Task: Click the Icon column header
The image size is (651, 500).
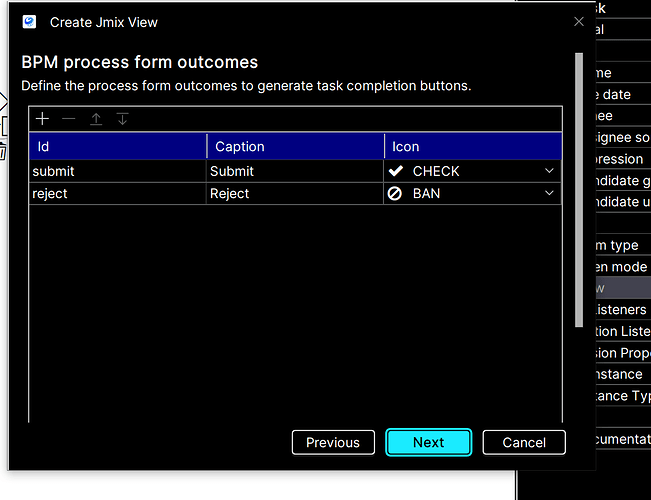Action: point(473,147)
